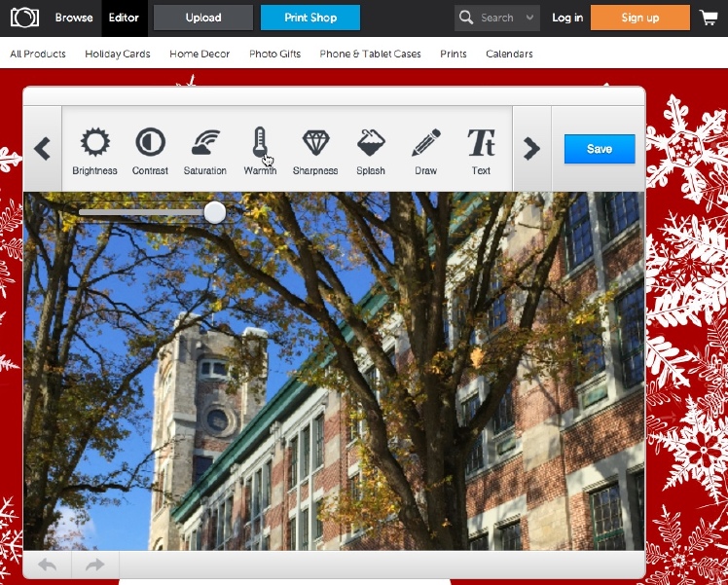Select the Splash tool
This screenshot has width=728, height=585.
[371, 151]
